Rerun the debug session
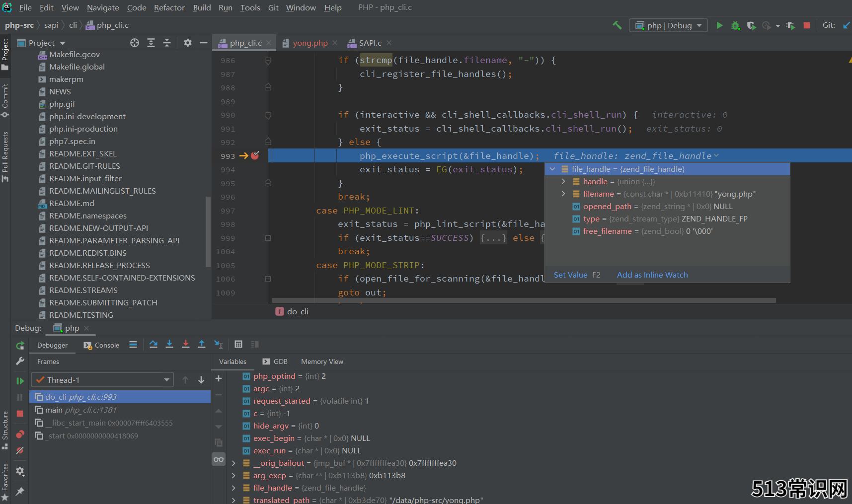Screen dimensions: 852x504 20,346
